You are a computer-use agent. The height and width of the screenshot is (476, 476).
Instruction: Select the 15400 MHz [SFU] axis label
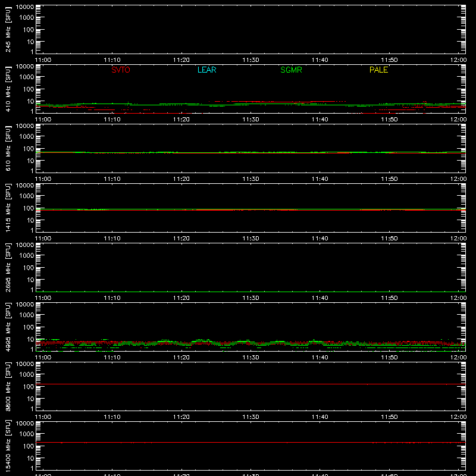pos(8,446)
